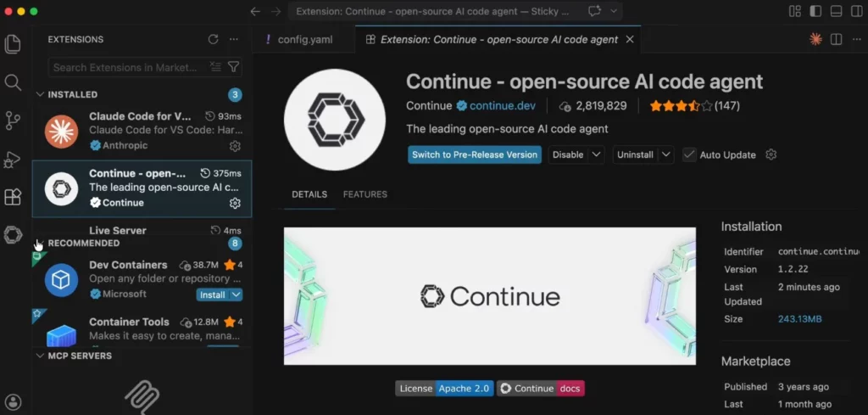Viewport: 868px width, 415px height.
Task: Click Switch to Pre-Release Version button
Action: coord(475,154)
